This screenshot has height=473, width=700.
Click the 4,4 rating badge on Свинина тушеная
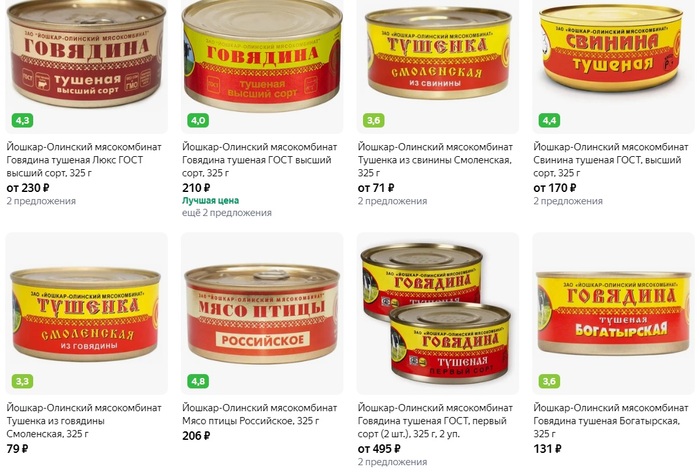(x=549, y=120)
